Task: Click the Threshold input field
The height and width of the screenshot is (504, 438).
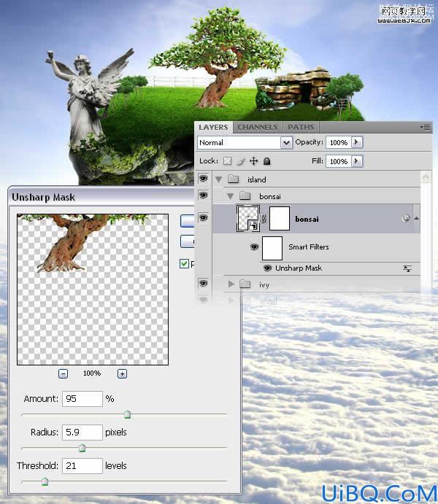Action: [x=82, y=466]
